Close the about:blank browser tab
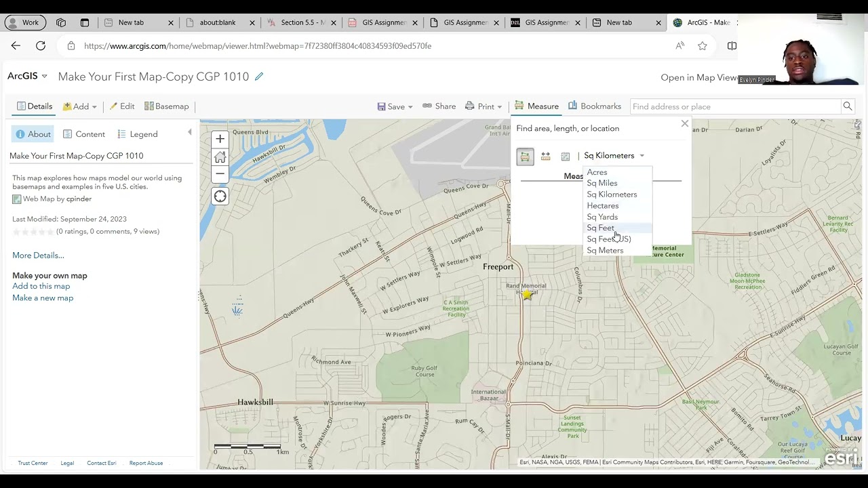This screenshot has height=488, width=868. pos(252,22)
